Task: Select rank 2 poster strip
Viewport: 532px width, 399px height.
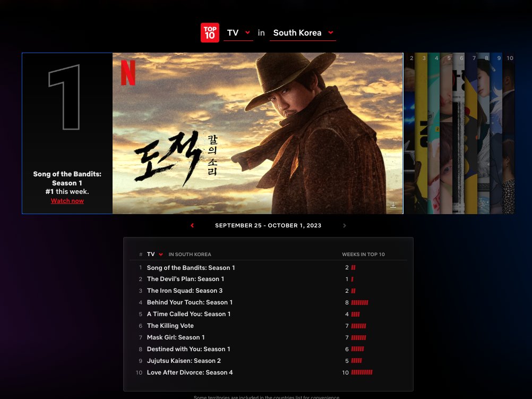Action: point(409,133)
